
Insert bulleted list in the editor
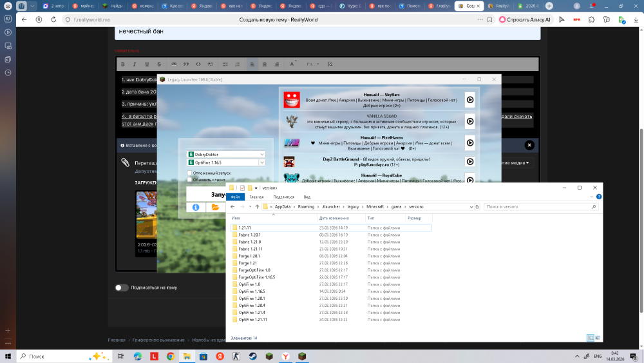pos(225,64)
